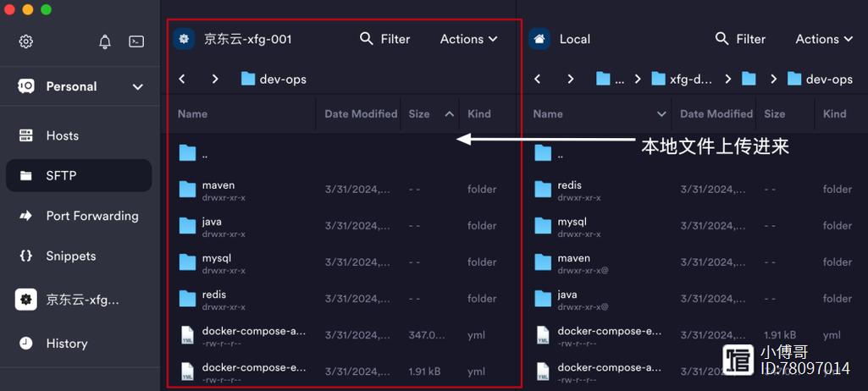The width and height of the screenshot is (868, 391).
Task: Sort remote pane by Date Modified
Action: click(361, 114)
